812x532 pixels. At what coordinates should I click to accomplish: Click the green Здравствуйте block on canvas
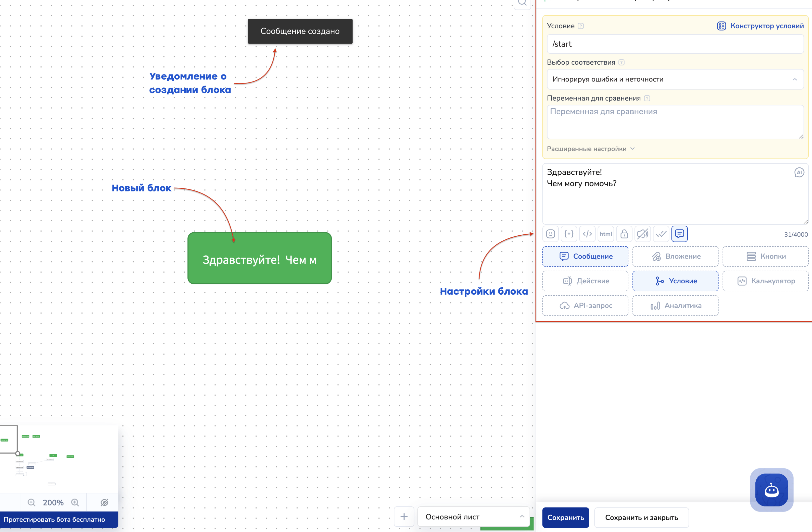pyautogui.click(x=259, y=259)
